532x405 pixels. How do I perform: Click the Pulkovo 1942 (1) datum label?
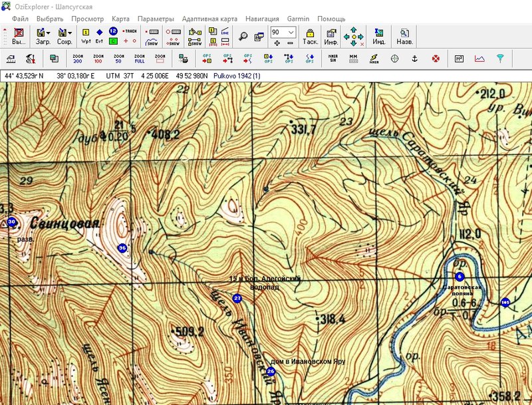tap(237, 76)
